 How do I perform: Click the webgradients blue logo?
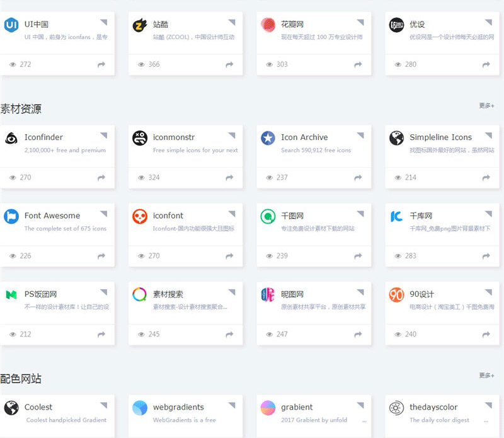140,408
